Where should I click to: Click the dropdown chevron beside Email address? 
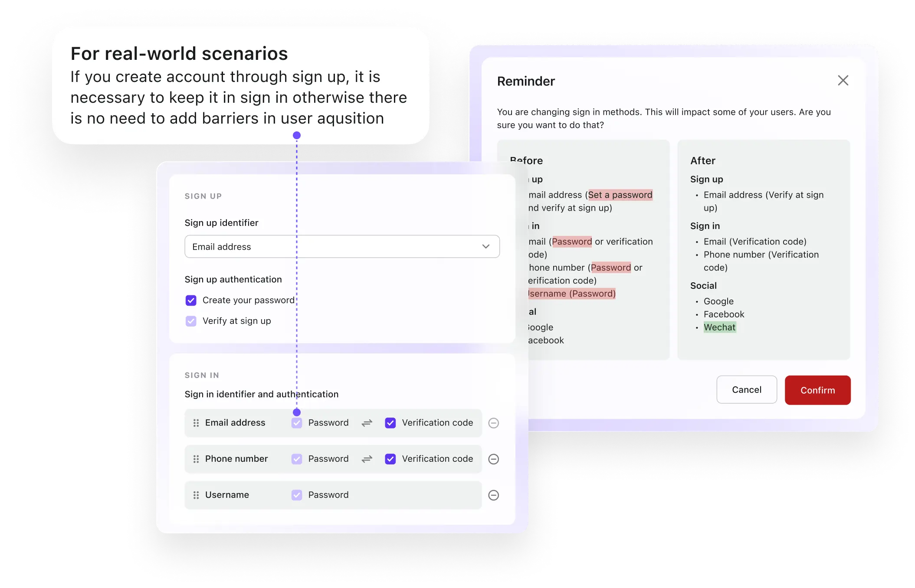pos(485,246)
